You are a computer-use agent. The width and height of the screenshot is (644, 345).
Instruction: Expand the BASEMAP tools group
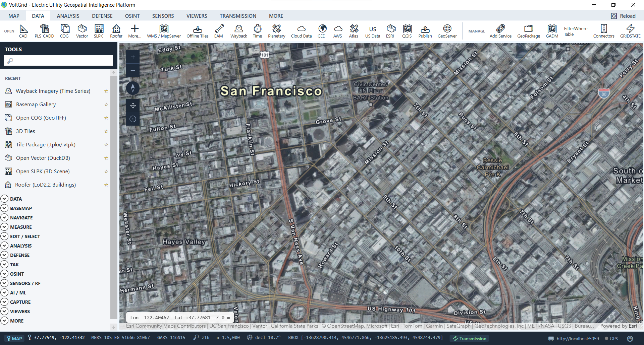click(4, 208)
